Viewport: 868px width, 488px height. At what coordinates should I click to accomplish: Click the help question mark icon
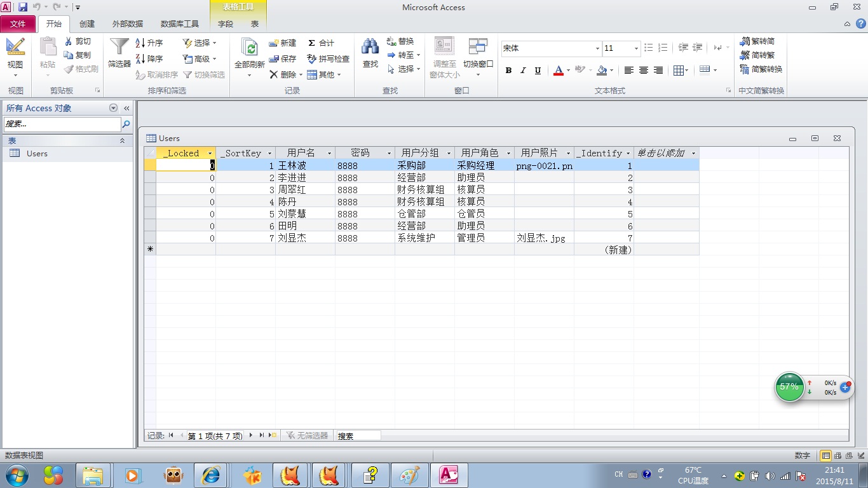click(860, 24)
